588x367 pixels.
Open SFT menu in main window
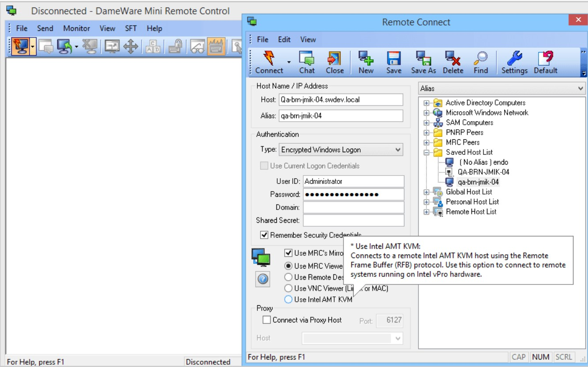131,28
